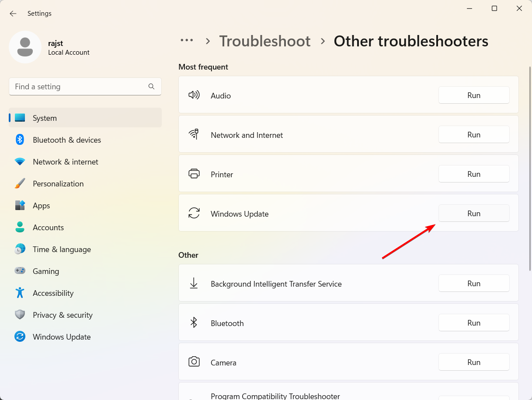Image resolution: width=532 pixels, height=400 pixels.
Task: Run the Bluetooth troubleshooter
Action: (x=474, y=323)
